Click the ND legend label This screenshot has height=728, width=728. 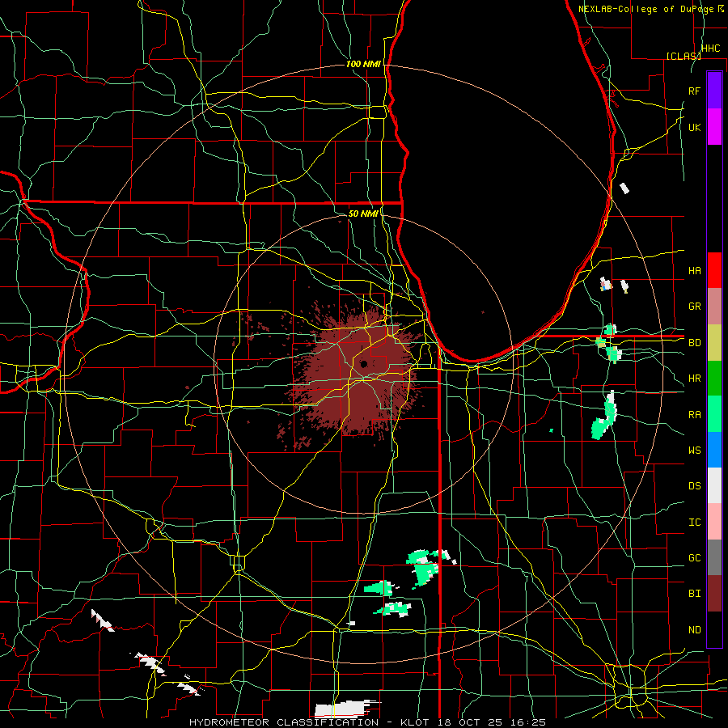(x=695, y=629)
